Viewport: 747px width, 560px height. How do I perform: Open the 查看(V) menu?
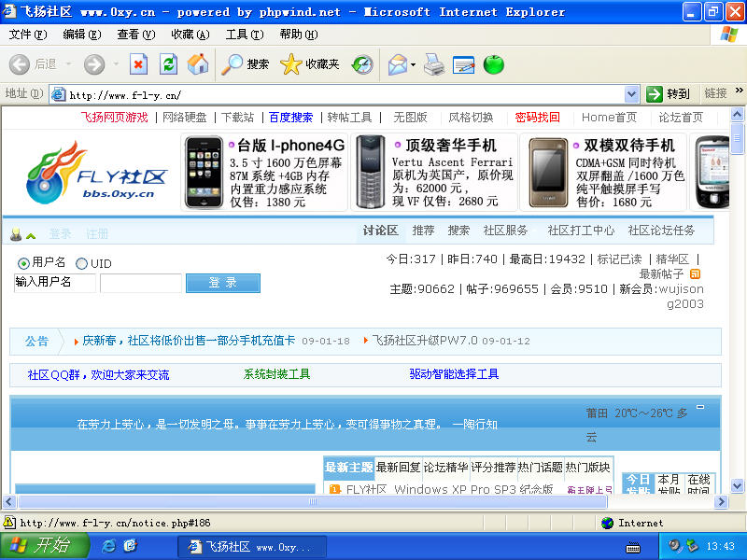click(136, 35)
